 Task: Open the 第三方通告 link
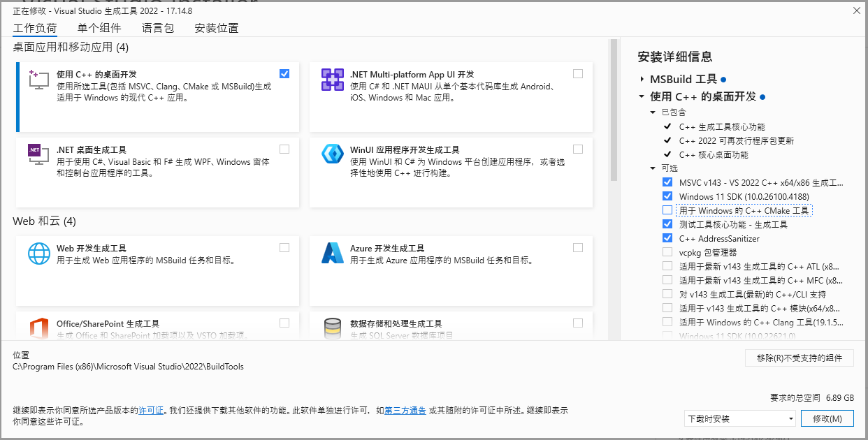point(405,411)
